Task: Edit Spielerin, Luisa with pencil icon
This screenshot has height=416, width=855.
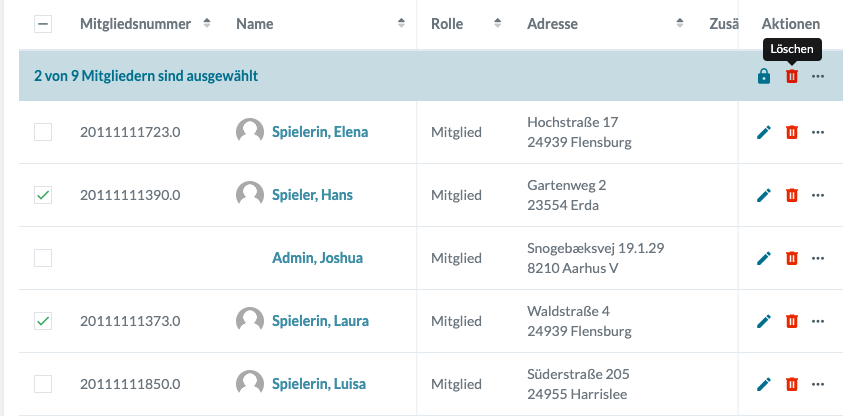Action: 764,384
